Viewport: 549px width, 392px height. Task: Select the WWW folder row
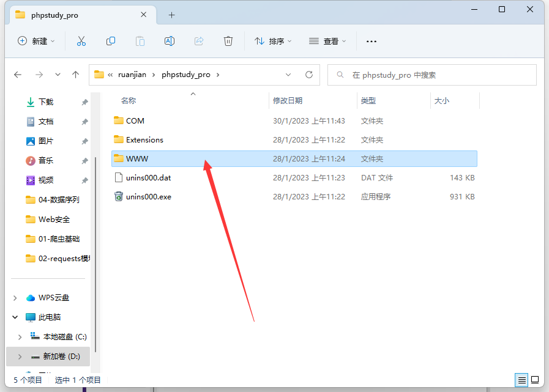(294, 158)
